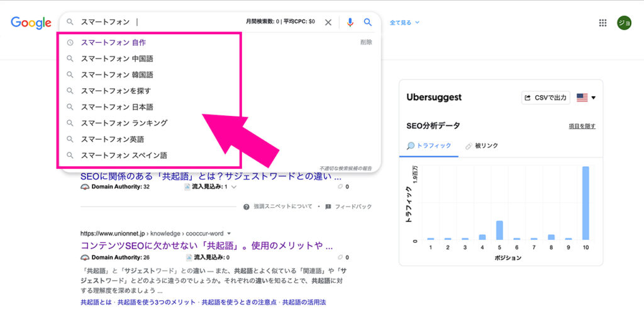Start voice search with the microphone icon
Image resolution: width=644 pixels, height=318 pixels.
pyautogui.click(x=350, y=22)
